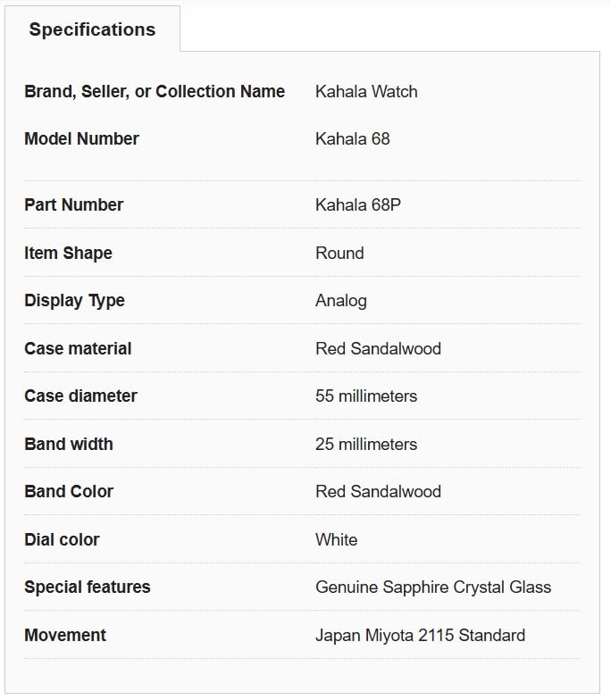611x700 pixels.
Task: Select the Kahala 68P part value
Action: tap(358, 204)
